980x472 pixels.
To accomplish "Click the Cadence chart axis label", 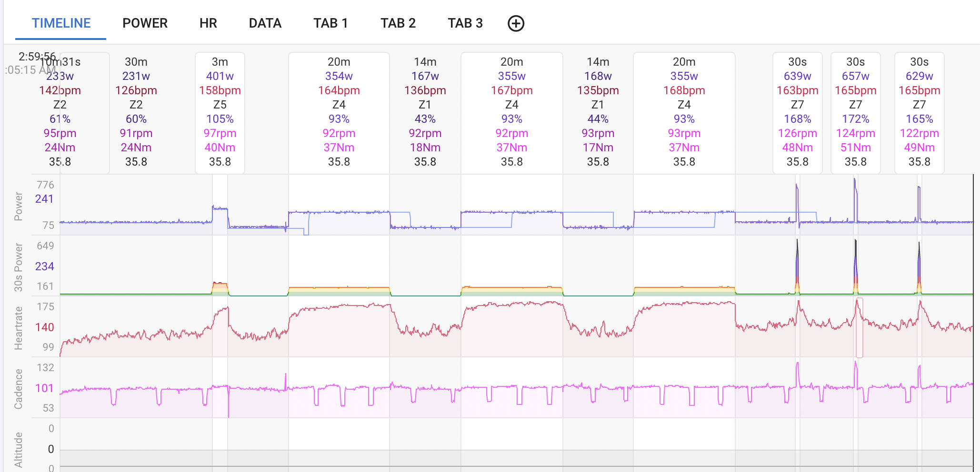I will pos(18,389).
